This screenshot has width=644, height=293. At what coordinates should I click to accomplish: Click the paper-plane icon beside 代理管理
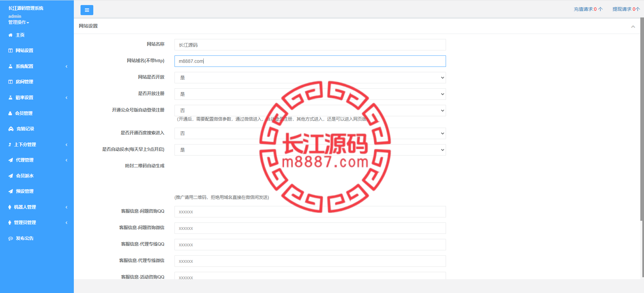tap(11, 160)
